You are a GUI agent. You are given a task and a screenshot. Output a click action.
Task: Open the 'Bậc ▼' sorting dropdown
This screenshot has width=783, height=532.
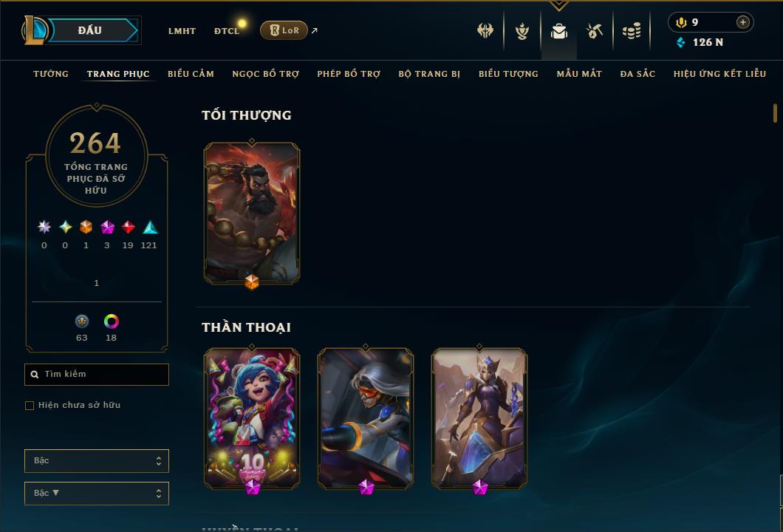[96, 493]
